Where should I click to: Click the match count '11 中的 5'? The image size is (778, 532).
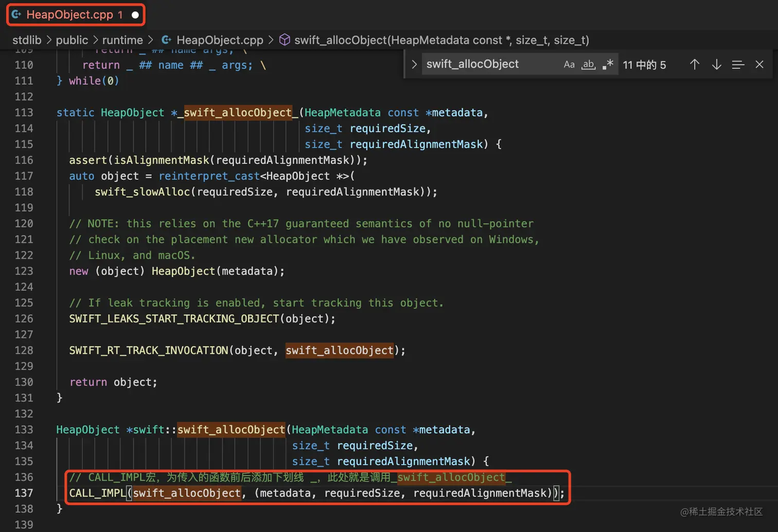coord(644,65)
